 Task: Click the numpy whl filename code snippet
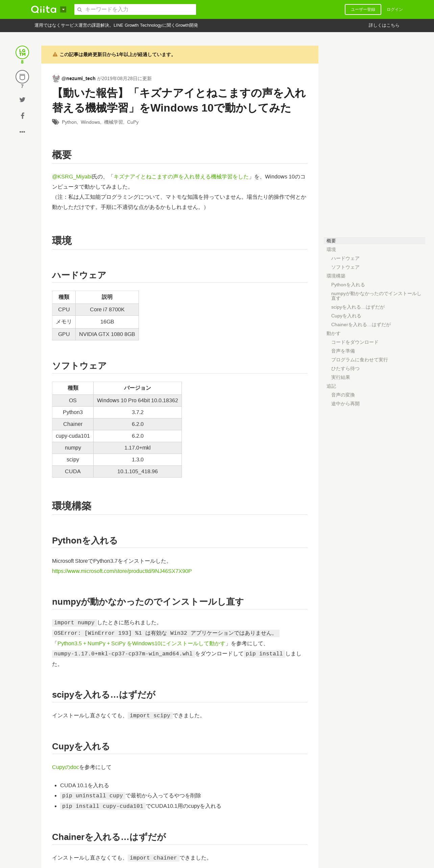(123, 654)
